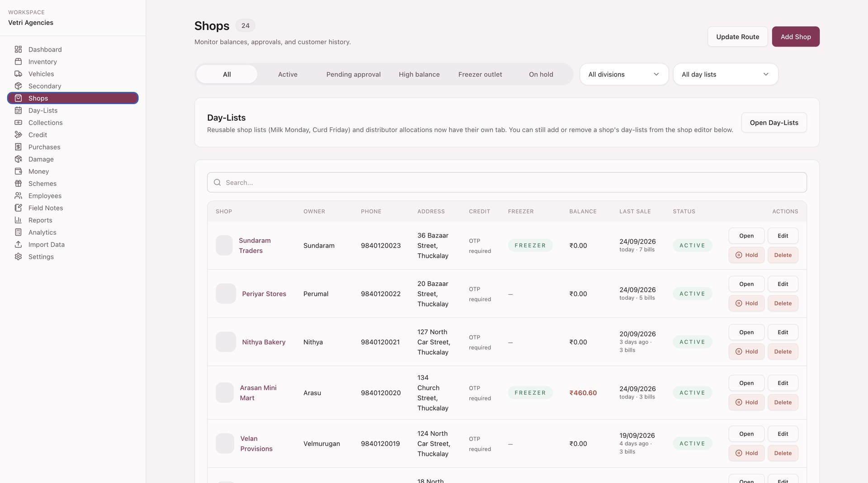
Task: Click pause icon on Sundaram Traders Hold
Action: pyautogui.click(x=739, y=255)
